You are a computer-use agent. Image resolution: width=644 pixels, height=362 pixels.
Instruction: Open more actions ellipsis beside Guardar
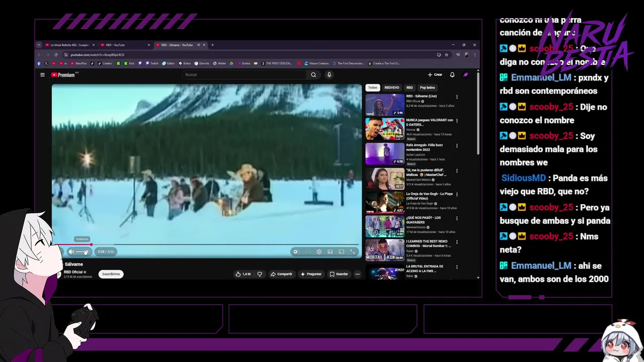[358, 274]
